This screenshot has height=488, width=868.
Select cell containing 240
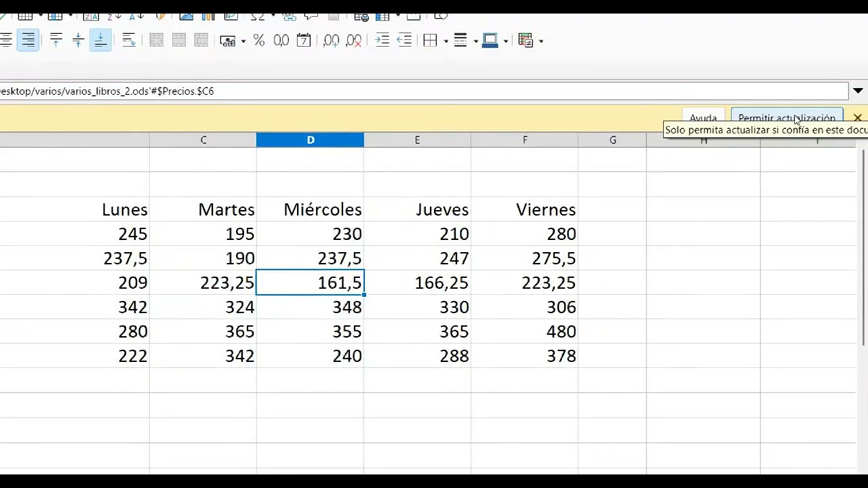click(311, 356)
